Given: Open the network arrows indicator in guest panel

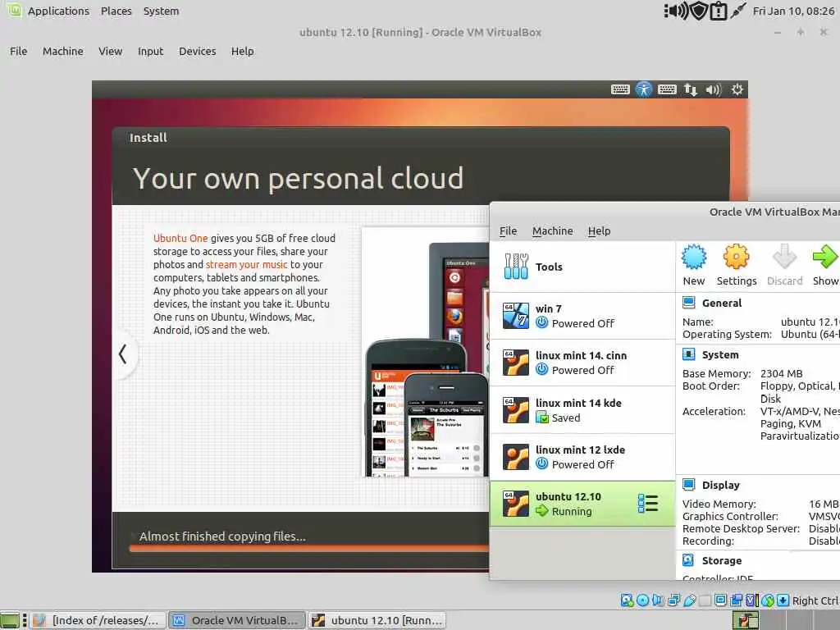Looking at the screenshot, I should coord(691,89).
